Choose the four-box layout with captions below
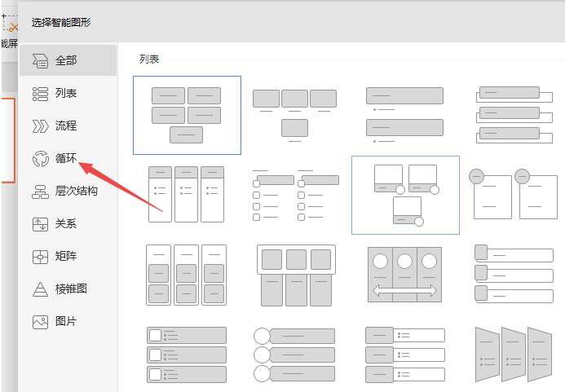The image size is (565, 392). point(294,115)
